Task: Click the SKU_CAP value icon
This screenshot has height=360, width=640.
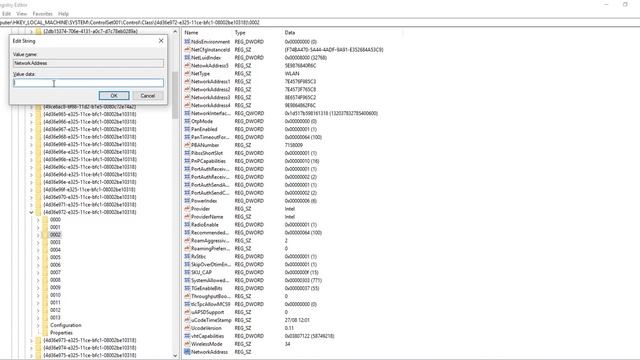Action: click(187, 272)
